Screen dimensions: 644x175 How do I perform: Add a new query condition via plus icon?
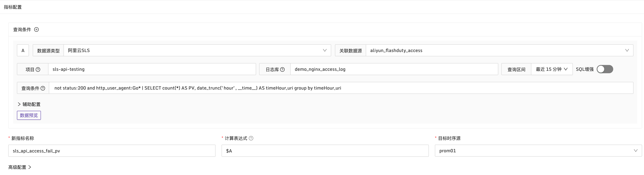(36, 29)
